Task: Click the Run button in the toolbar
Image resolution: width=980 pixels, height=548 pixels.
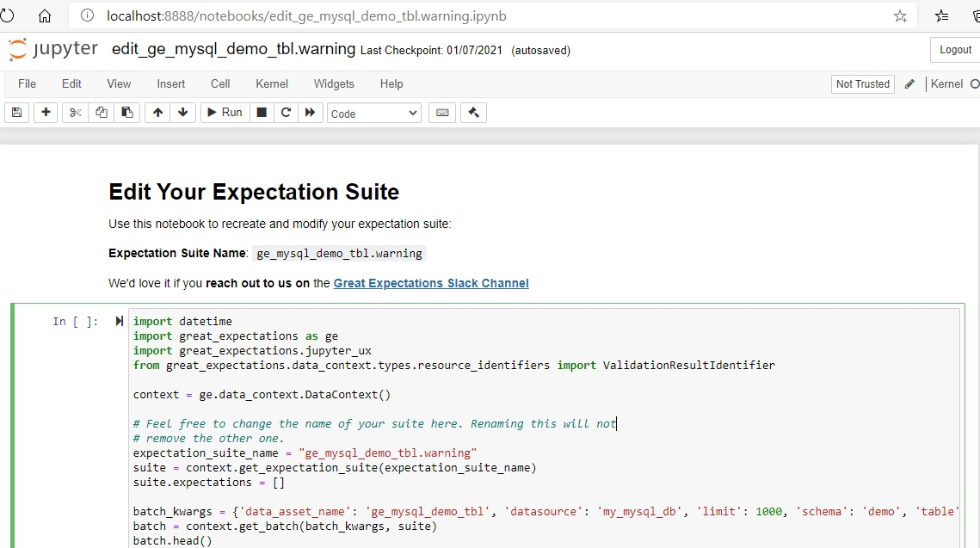Action: tap(225, 113)
